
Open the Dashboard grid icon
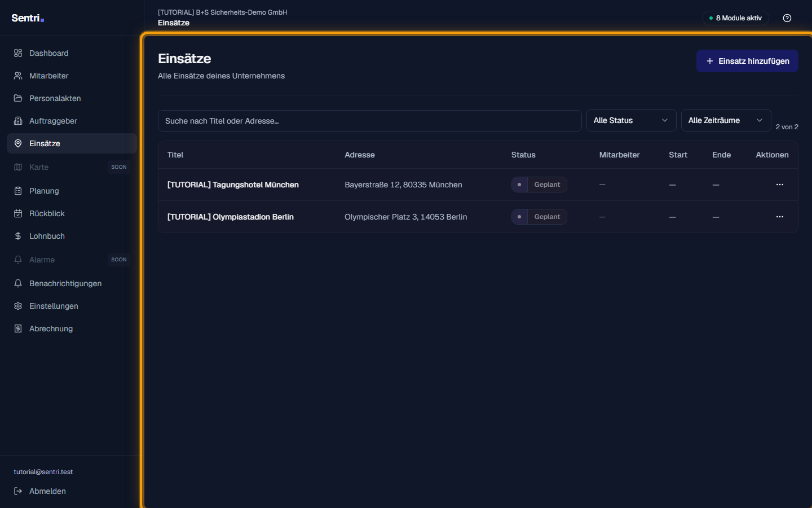tap(18, 53)
